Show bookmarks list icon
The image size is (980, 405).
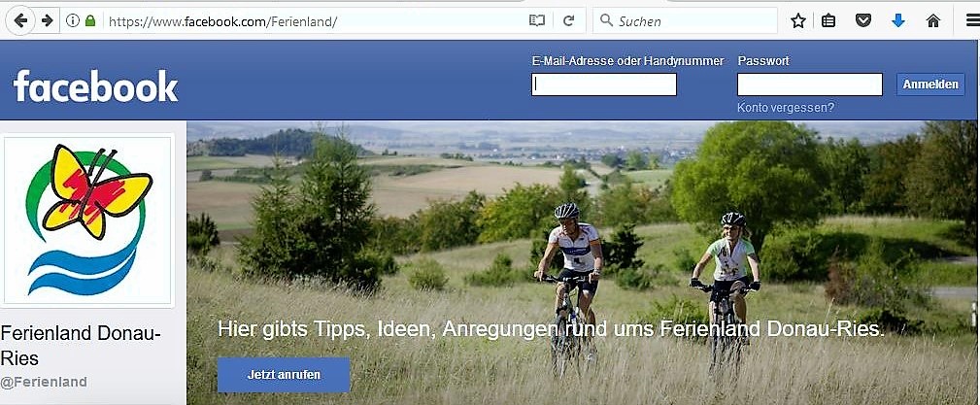(x=828, y=20)
